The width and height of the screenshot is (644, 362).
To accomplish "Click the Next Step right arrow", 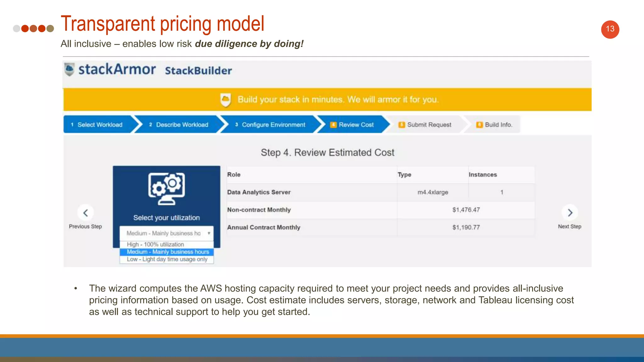I will coord(570,213).
